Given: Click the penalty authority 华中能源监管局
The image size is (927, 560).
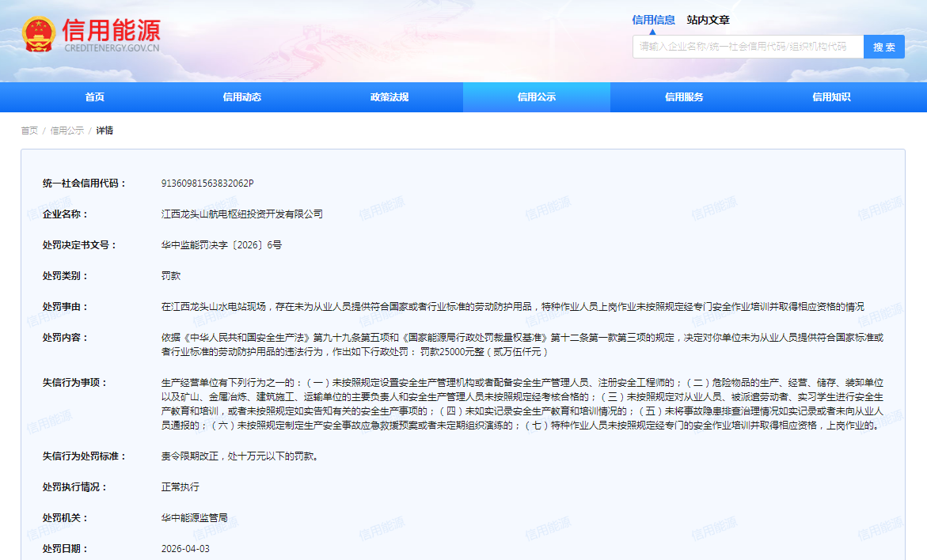Looking at the screenshot, I should click(195, 518).
